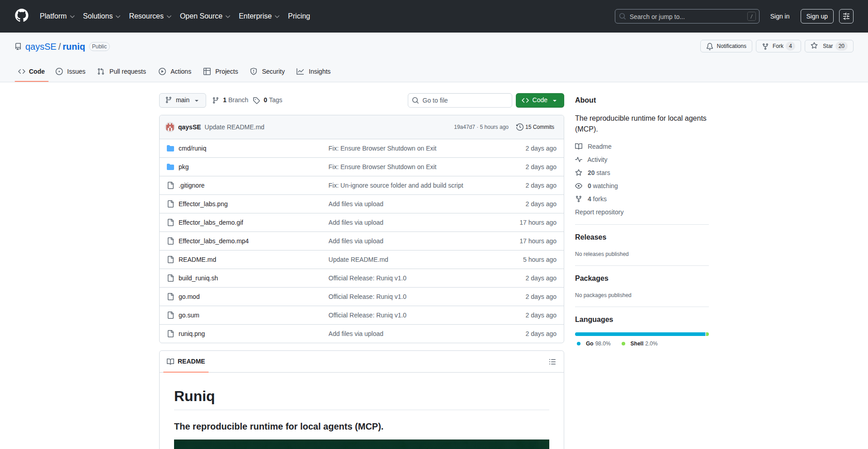
Task: Open the README outline list icon
Action: 552,362
